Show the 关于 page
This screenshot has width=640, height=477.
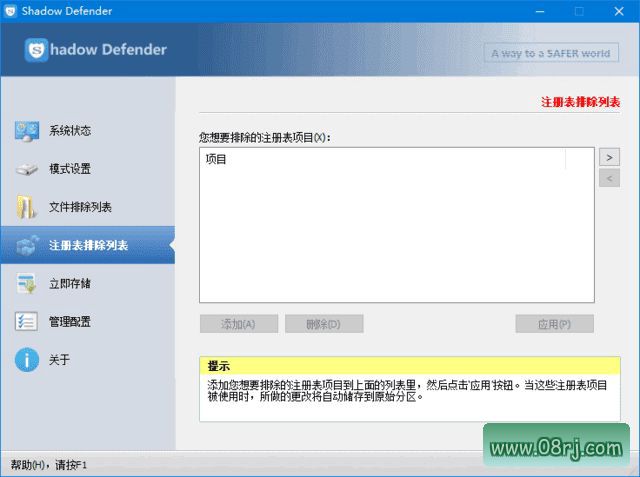point(88,360)
